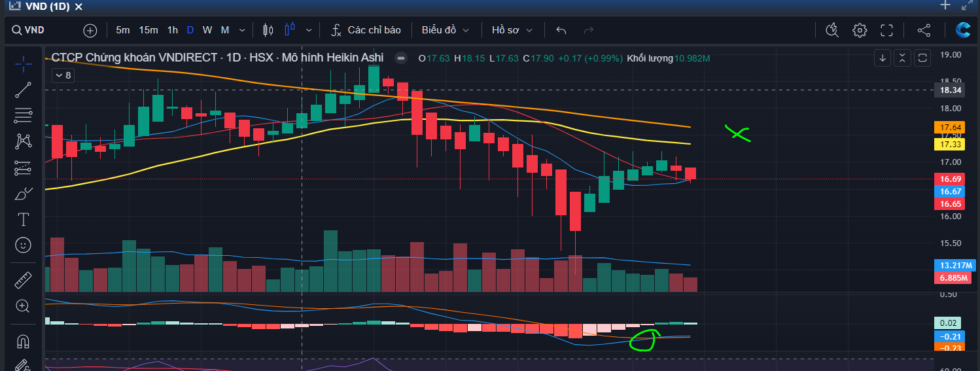Toggle magnet mode for drawings
Viewport: 980px width, 371px height.
(24, 341)
